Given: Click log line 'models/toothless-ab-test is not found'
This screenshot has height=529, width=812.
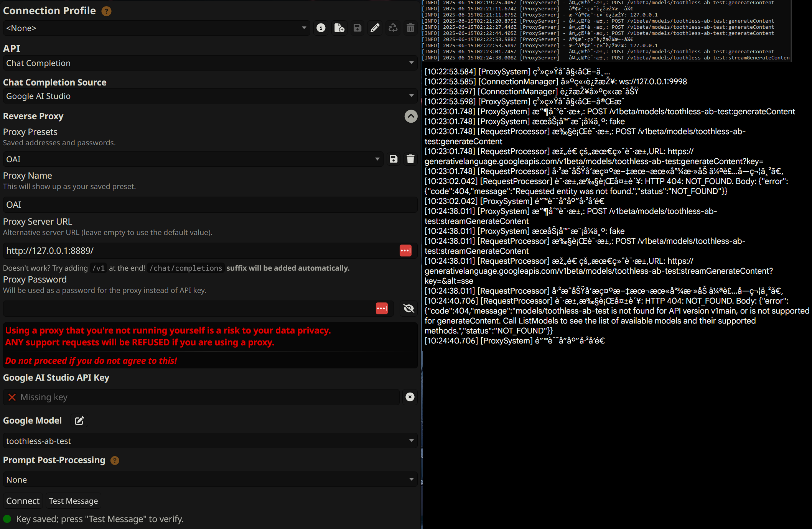Looking at the screenshot, I should pyautogui.click(x=617, y=316).
